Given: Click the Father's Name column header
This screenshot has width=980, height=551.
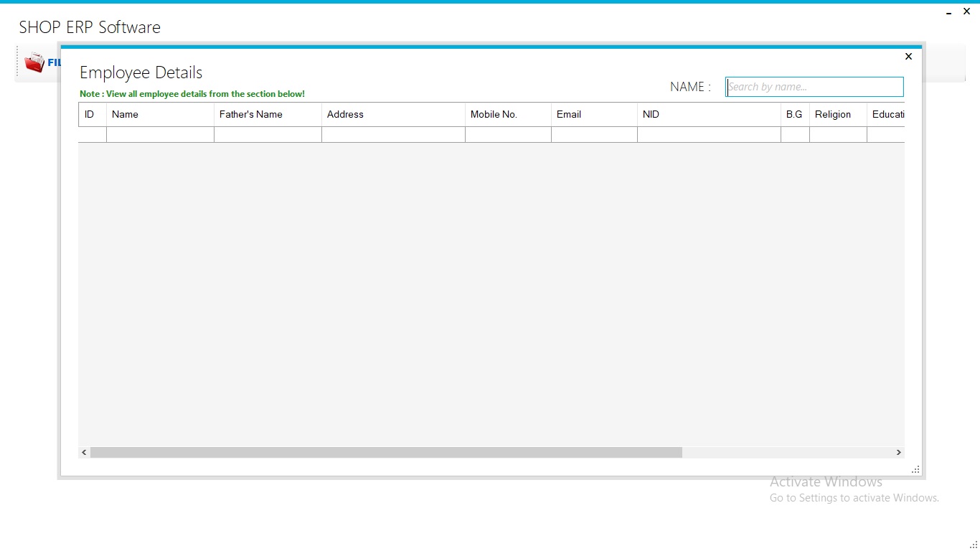Looking at the screenshot, I should 267,114.
